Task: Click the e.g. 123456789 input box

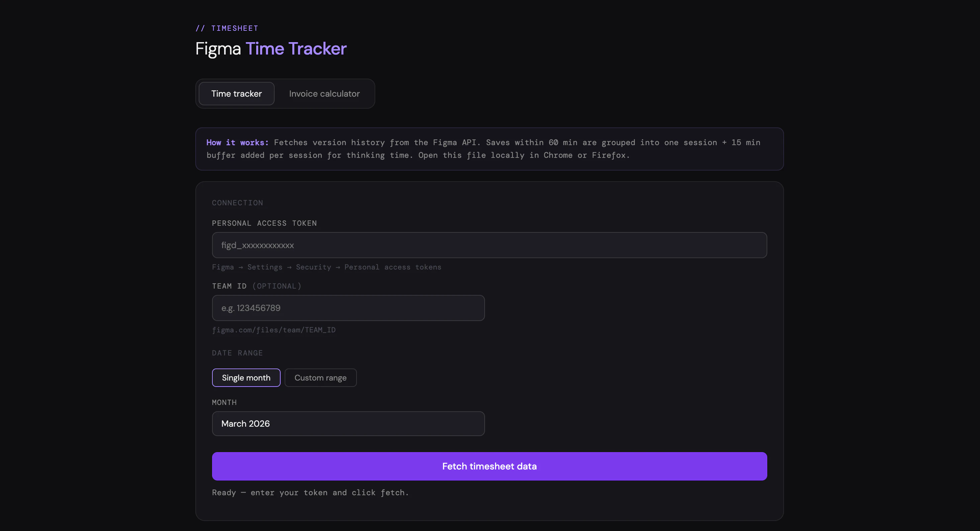Action: point(348,308)
